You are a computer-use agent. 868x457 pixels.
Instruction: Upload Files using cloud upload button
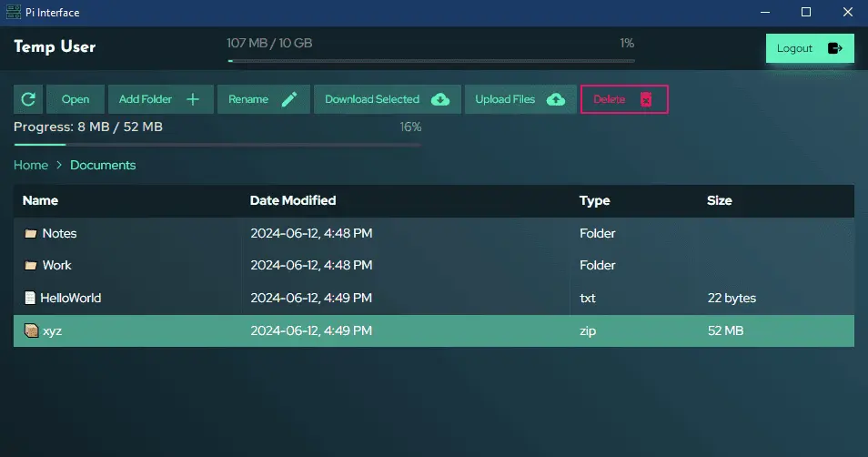[x=520, y=99]
